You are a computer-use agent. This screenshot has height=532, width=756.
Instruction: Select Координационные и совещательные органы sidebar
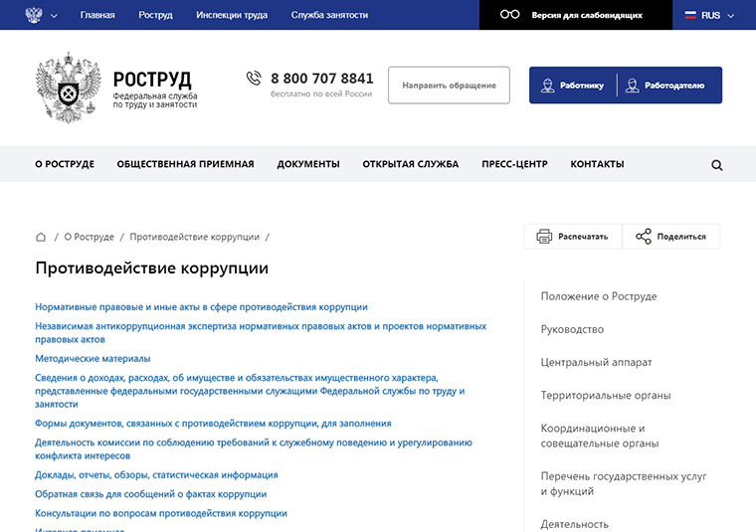point(599,436)
